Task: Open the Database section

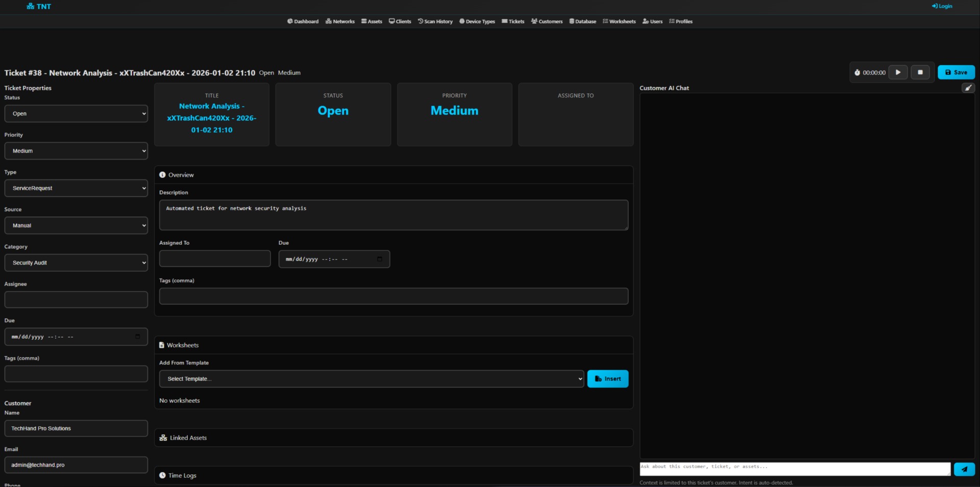Action: coord(582,21)
